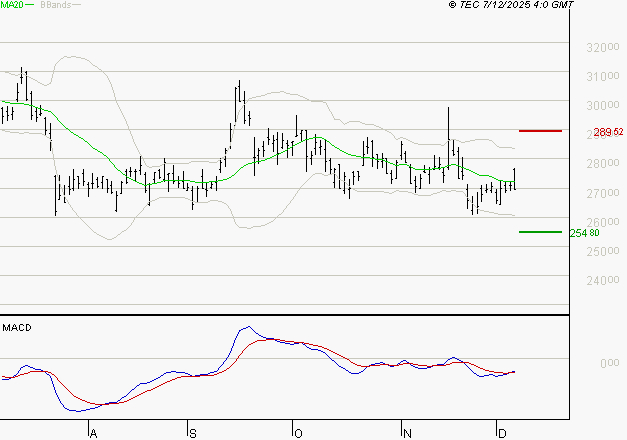Select the 250.00 price axis label

click(x=603, y=251)
